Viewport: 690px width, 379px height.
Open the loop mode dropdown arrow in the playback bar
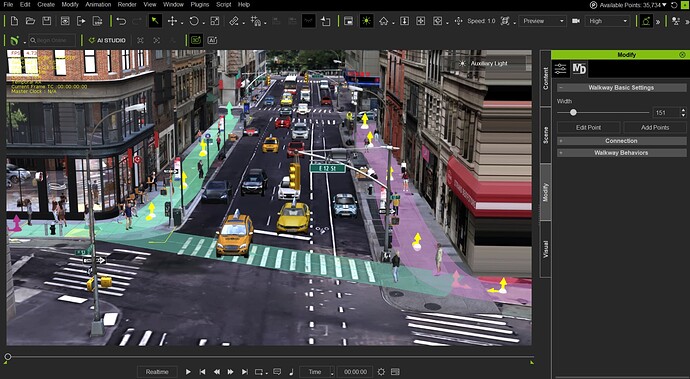point(267,373)
